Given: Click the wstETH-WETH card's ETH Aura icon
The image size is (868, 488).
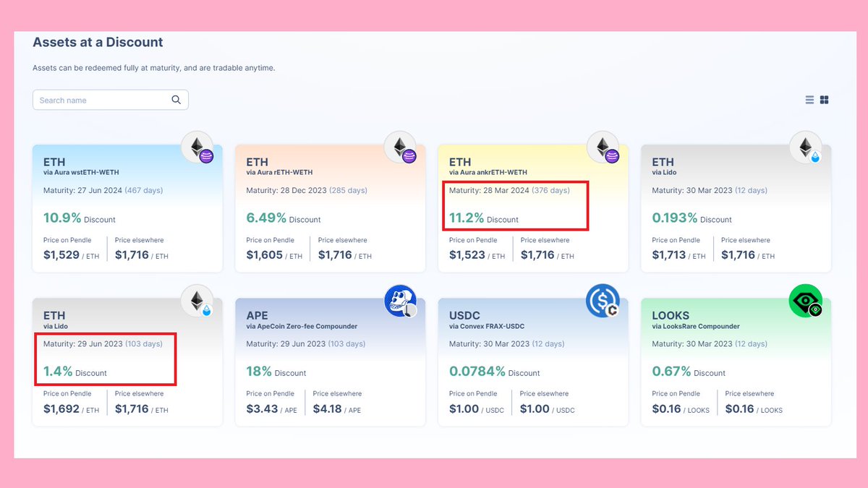Looking at the screenshot, I should pos(197,147).
